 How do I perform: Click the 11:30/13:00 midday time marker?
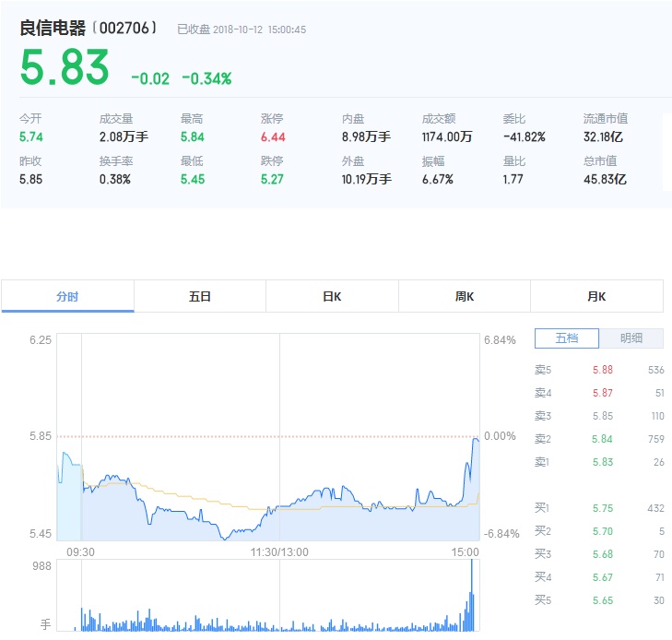coord(279,552)
